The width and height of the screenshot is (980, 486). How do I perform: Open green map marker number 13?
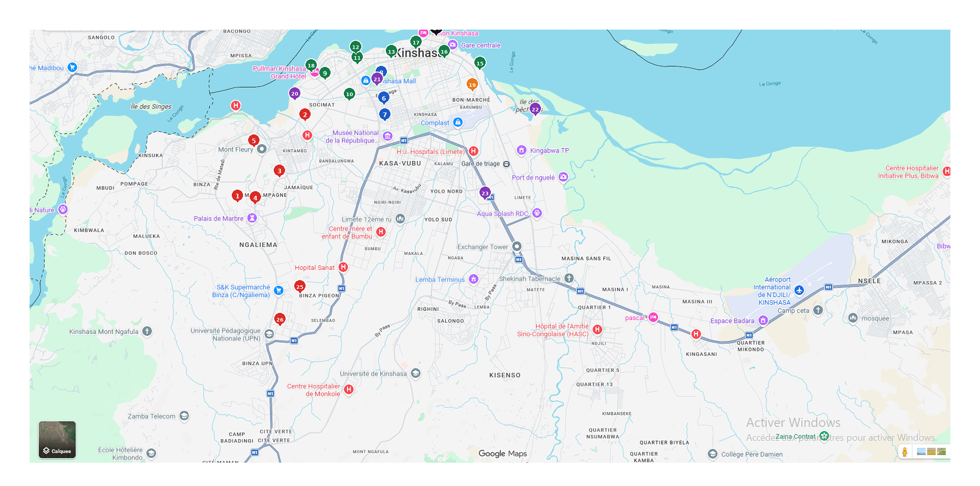tap(392, 51)
